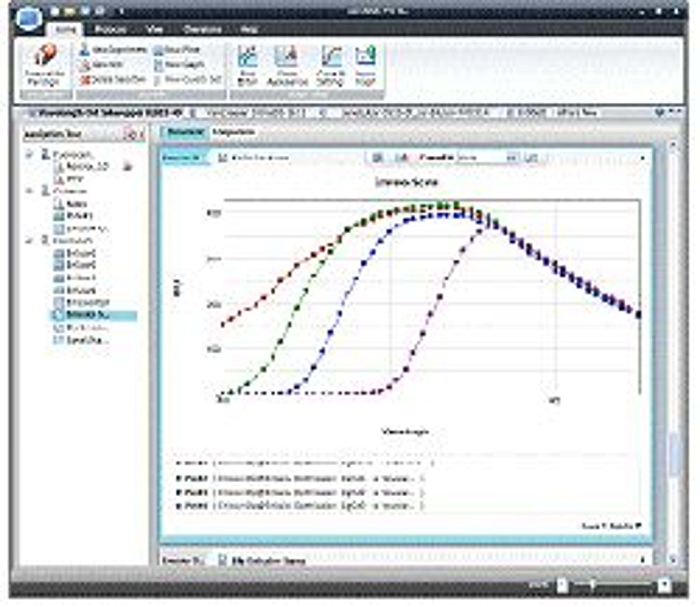Open the Operations ribbon tab

(202, 30)
